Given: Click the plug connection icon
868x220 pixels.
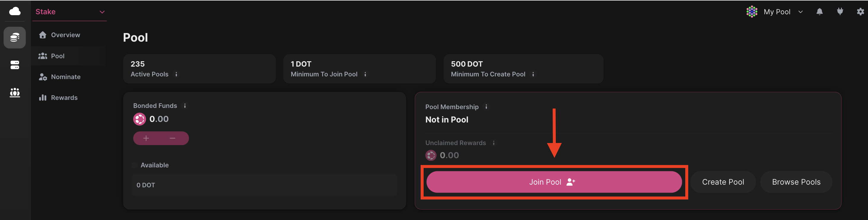Looking at the screenshot, I should click(840, 12).
